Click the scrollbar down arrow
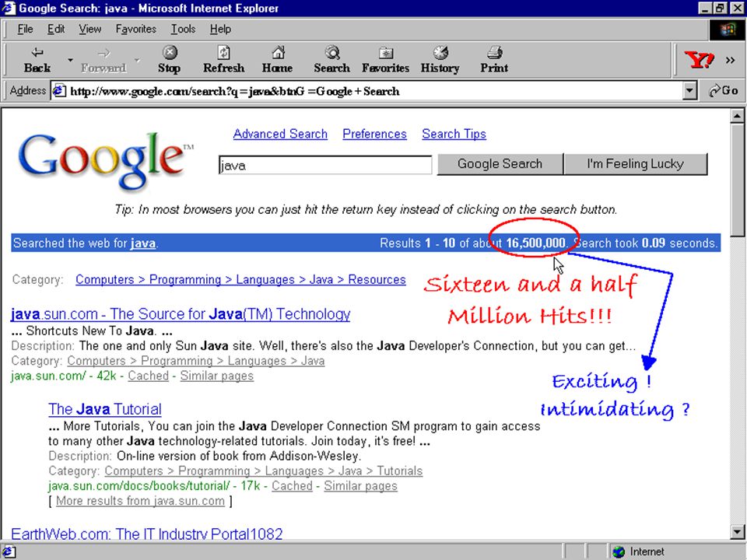The height and width of the screenshot is (560, 747). 737,531
